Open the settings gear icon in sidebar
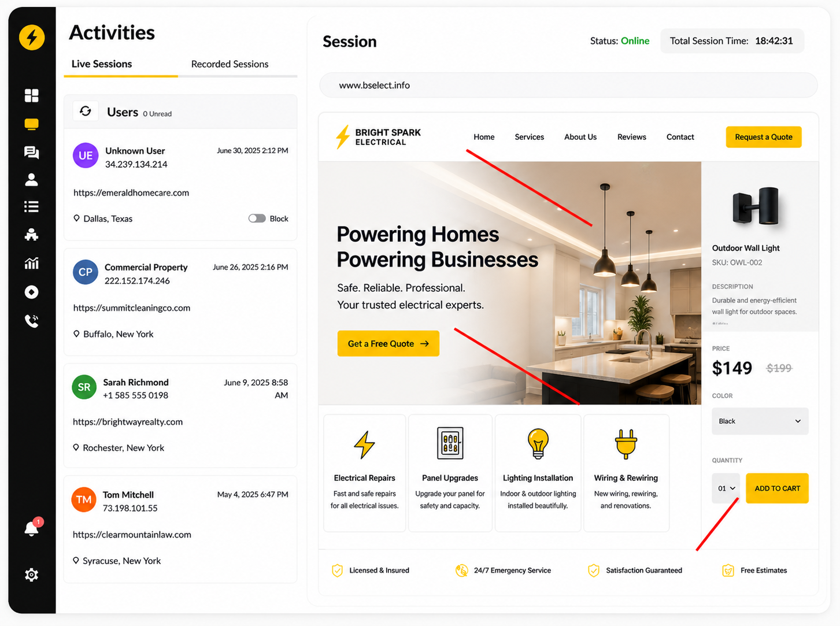The width and height of the screenshot is (840, 626). [32, 575]
